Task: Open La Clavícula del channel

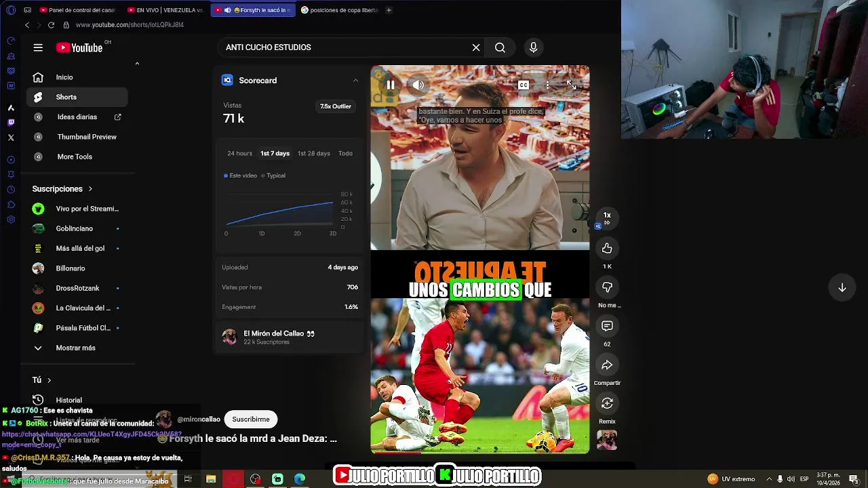Action: click(x=77, y=308)
